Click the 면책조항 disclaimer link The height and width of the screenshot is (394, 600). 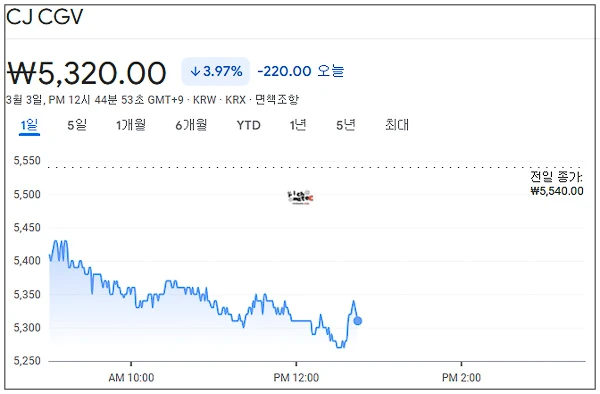click(x=277, y=100)
